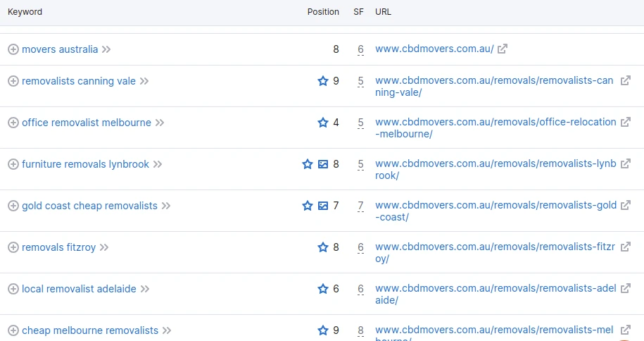The image size is (644, 341).
Task: Expand plus icon for cheap melbourne removalists
Action: 13,330
